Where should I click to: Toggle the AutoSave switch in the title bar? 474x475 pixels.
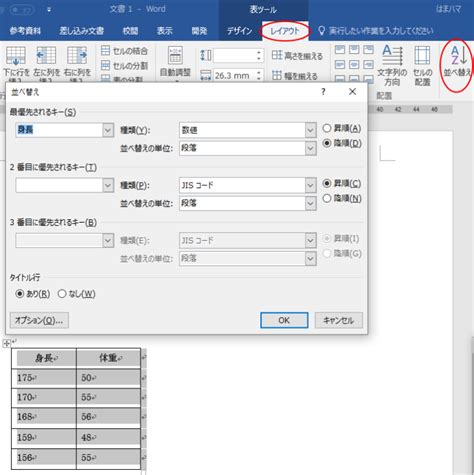coord(21,10)
